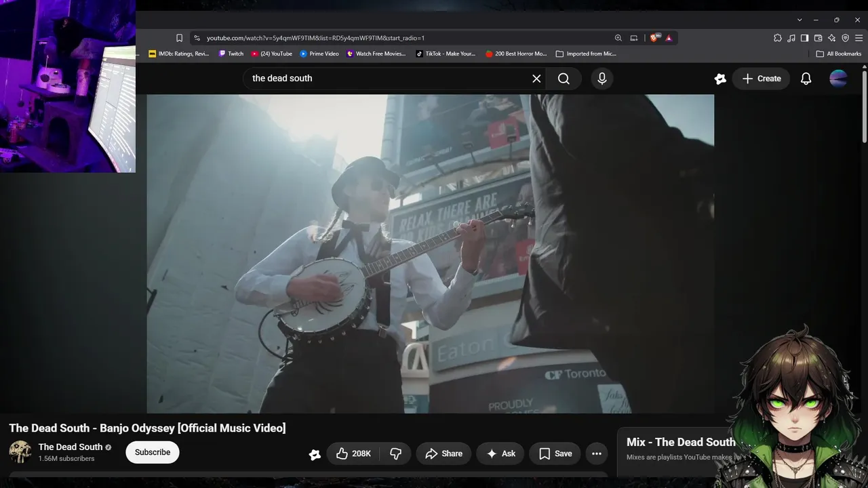Open the YouTube Create menu
868x488 pixels.
click(762, 79)
